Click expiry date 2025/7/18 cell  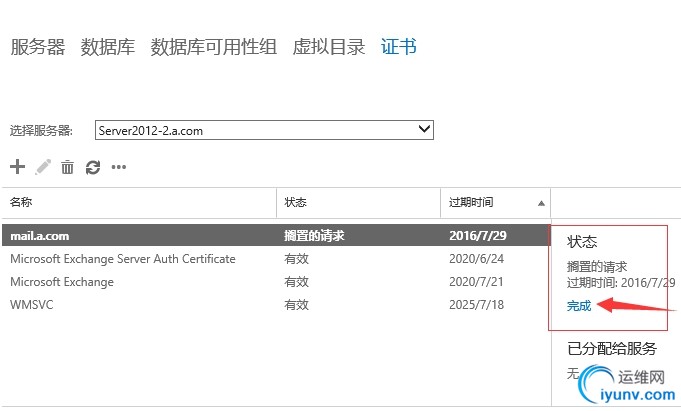[476, 305]
